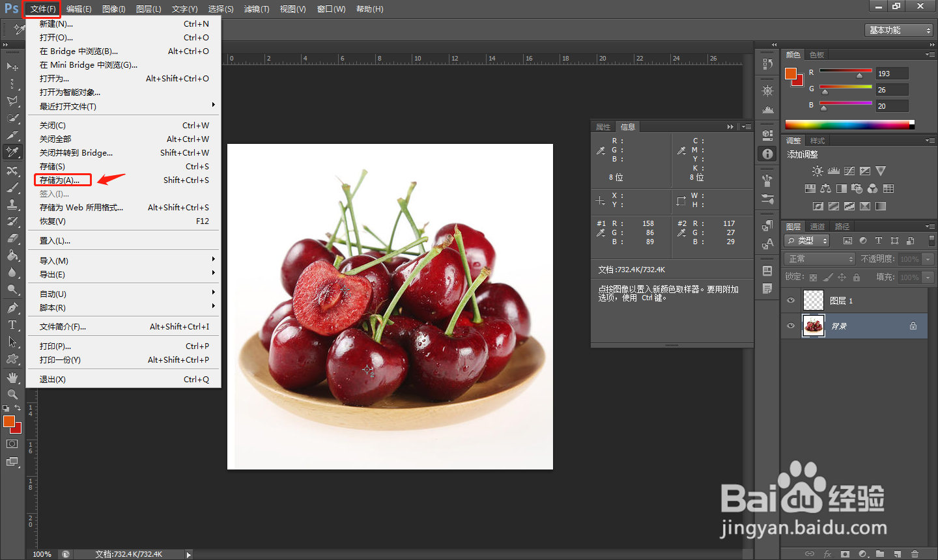
Task: Select the Move tool in toolbox
Action: coord(12,66)
